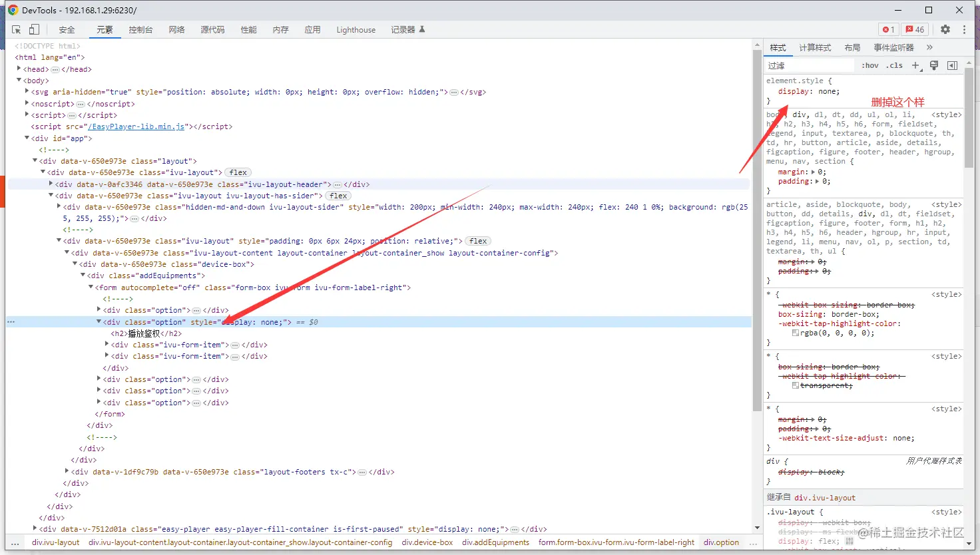Select div.ivu-layout in the breadcrumb

55,542
